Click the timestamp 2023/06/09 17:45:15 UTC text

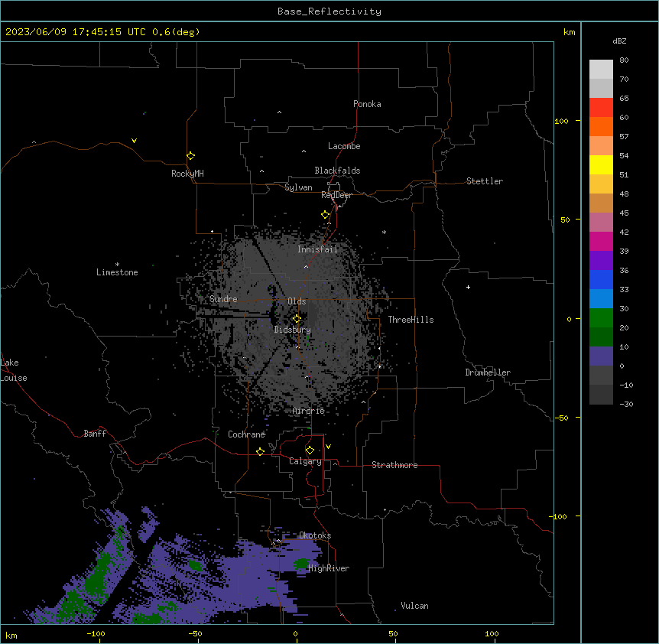(x=75, y=32)
